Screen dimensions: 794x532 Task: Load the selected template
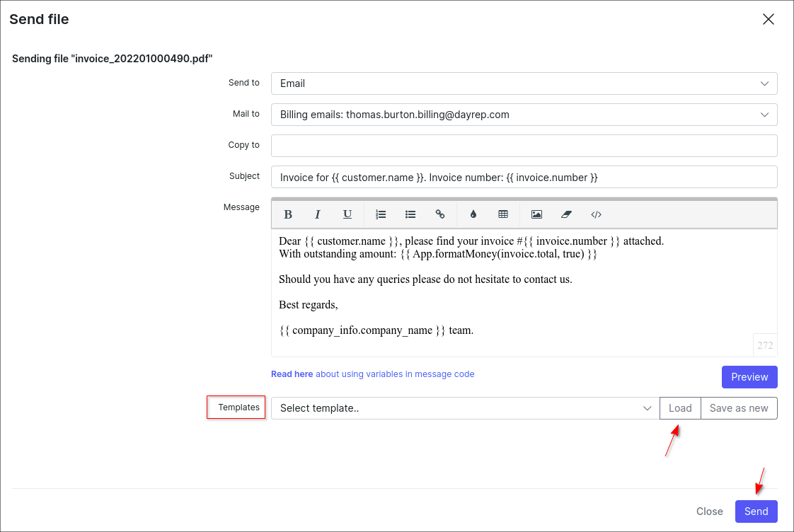(x=680, y=408)
